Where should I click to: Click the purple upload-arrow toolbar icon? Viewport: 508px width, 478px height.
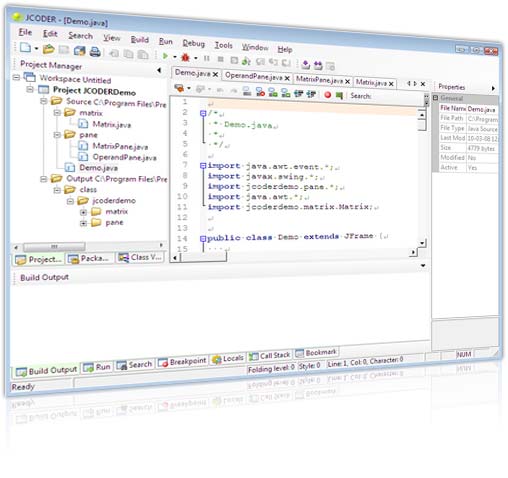[305, 64]
